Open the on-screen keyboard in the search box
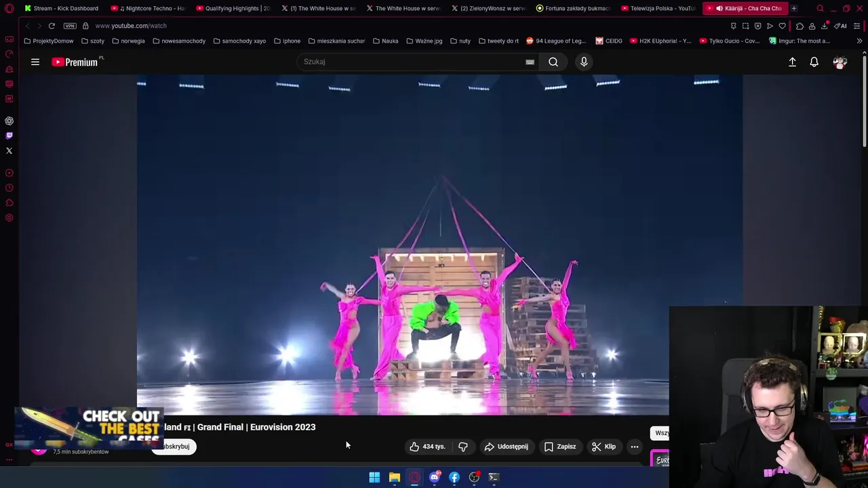 530,62
